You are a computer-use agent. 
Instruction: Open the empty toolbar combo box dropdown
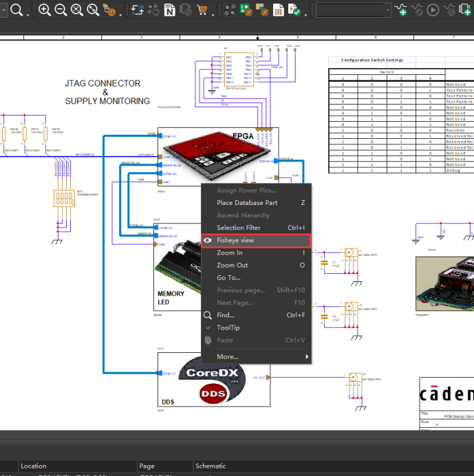(388, 10)
